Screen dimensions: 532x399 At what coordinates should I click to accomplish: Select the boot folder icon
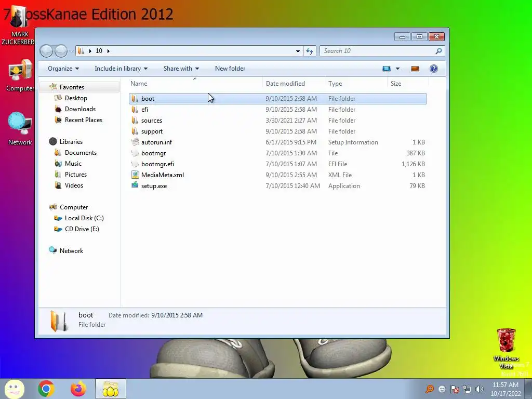135,98
